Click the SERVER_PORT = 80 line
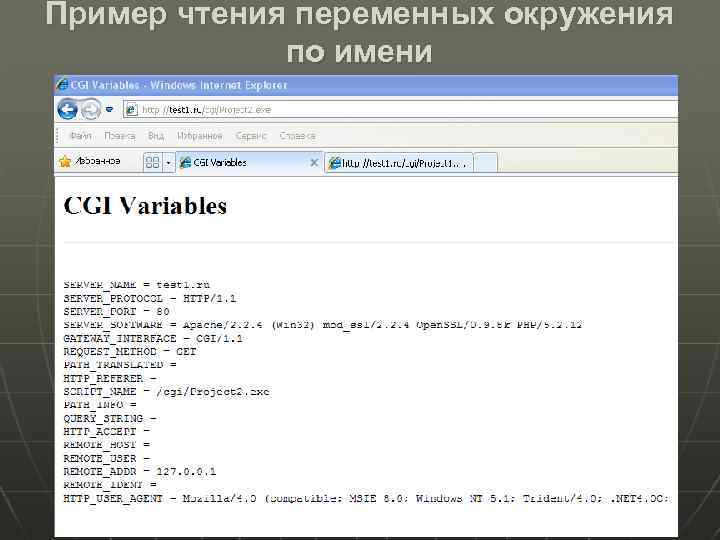 117,312
